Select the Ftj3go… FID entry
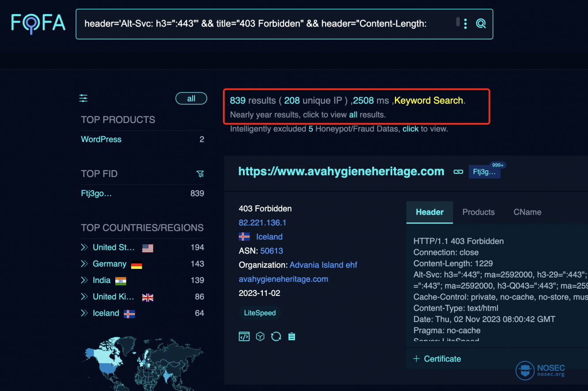 click(96, 193)
